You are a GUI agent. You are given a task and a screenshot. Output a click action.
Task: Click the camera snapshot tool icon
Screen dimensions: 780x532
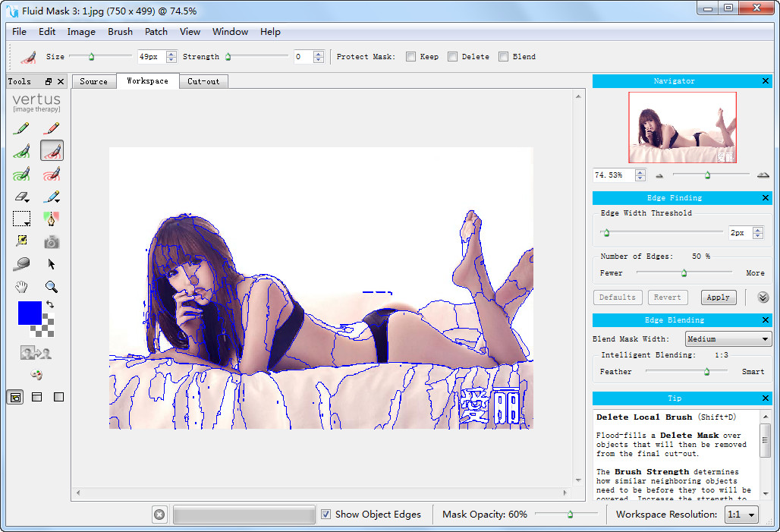point(52,242)
